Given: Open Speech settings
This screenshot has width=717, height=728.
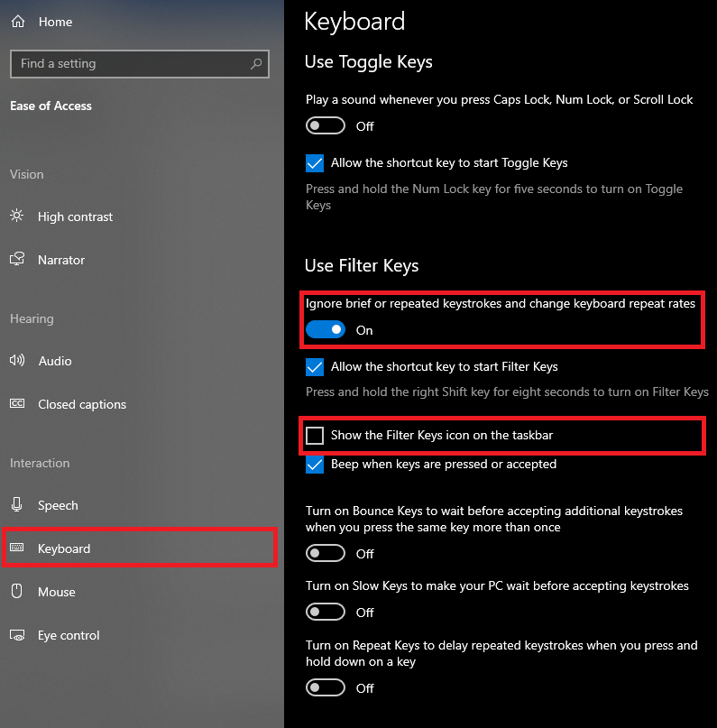Looking at the screenshot, I should click(58, 505).
